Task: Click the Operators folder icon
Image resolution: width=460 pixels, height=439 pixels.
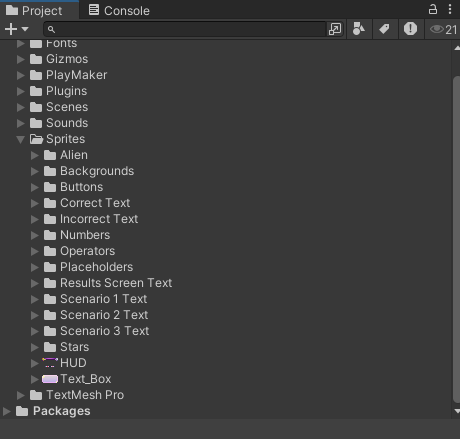Action: click(50, 251)
